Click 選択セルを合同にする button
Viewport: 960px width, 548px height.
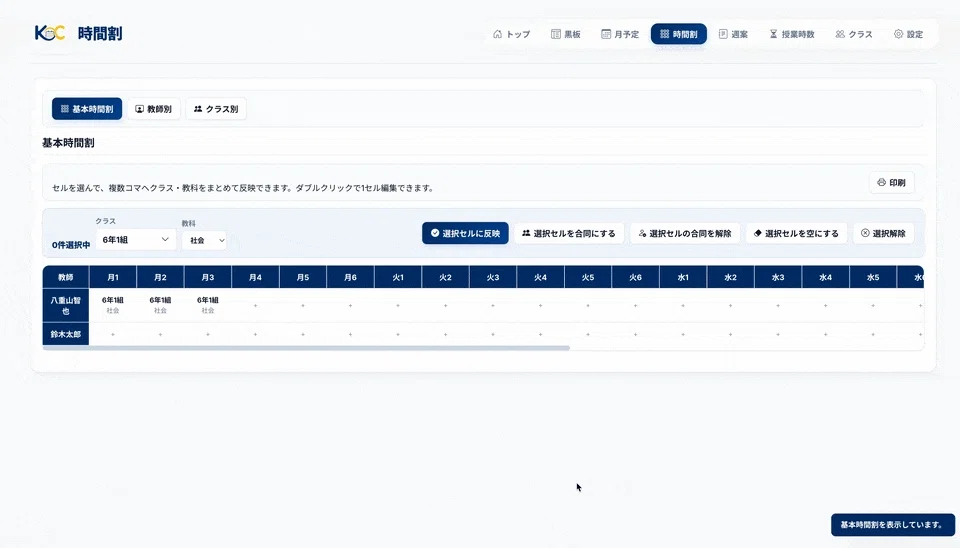(x=569, y=233)
